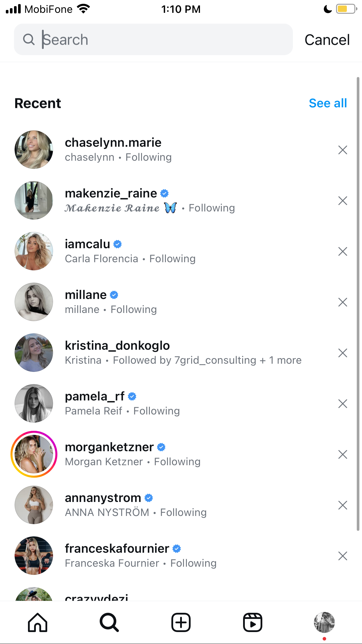The width and height of the screenshot is (362, 644).
Task: Focus the Search input field
Action: point(153,39)
